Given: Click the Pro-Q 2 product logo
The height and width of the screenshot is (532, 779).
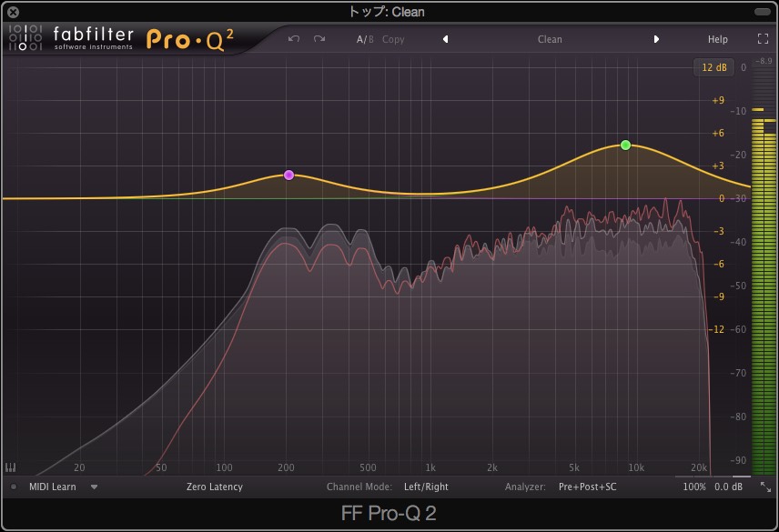Looking at the screenshot, I should pos(190,40).
